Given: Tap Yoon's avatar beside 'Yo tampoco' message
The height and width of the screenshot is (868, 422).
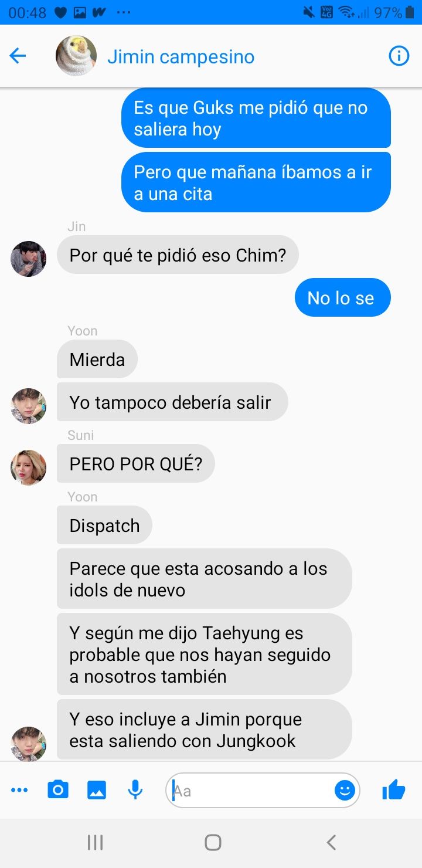Looking at the screenshot, I should (x=29, y=406).
